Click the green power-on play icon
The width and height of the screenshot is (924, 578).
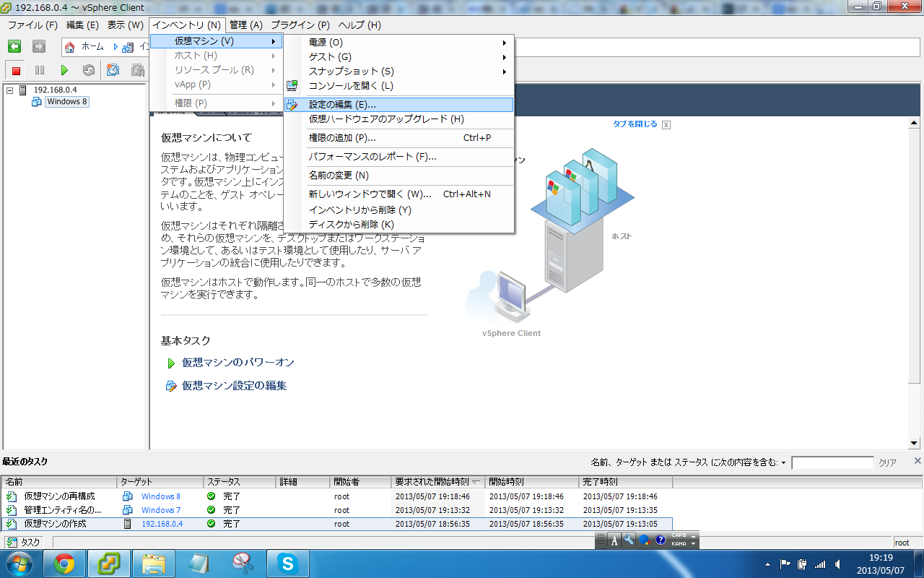(64, 70)
